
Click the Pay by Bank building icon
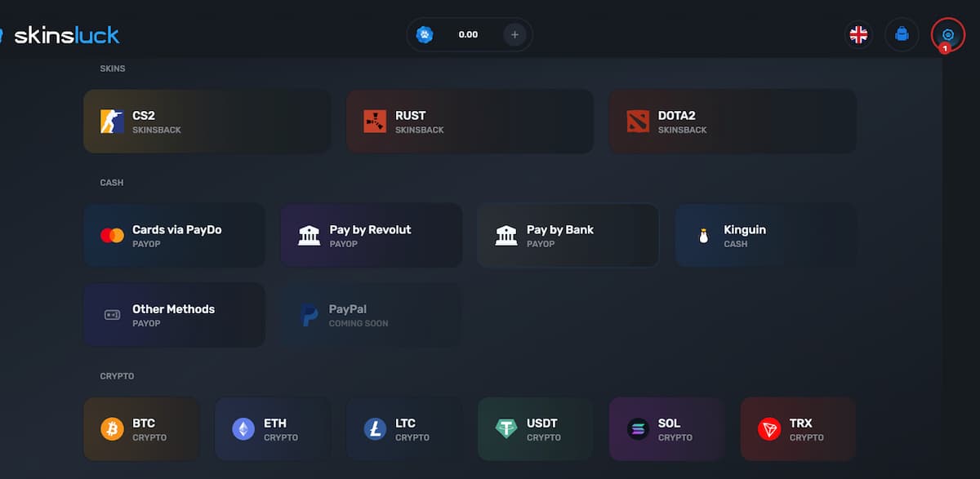click(x=506, y=236)
